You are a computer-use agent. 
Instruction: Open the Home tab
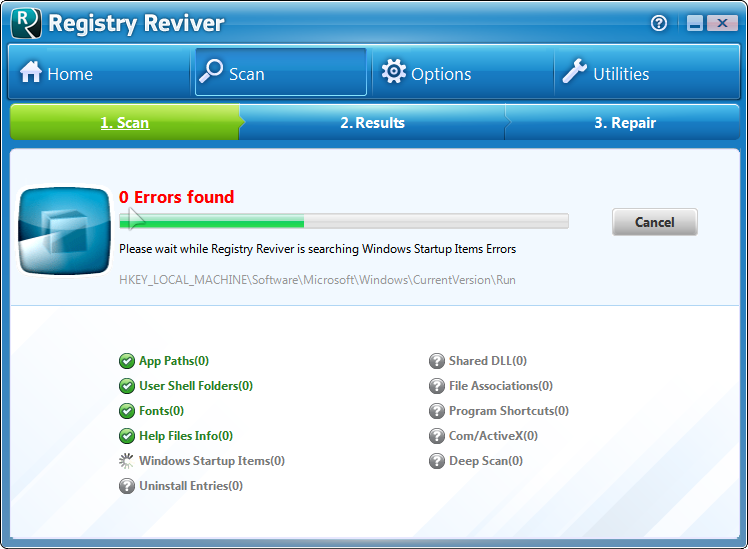click(99, 72)
